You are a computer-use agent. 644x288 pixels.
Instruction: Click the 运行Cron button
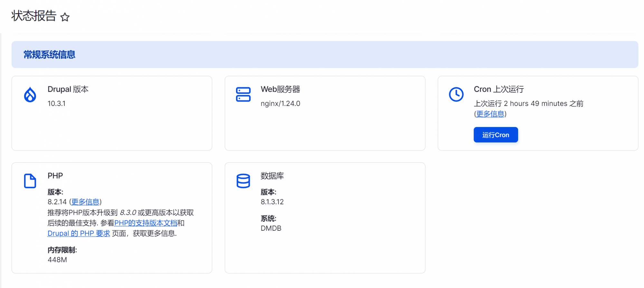click(x=496, y=135)
